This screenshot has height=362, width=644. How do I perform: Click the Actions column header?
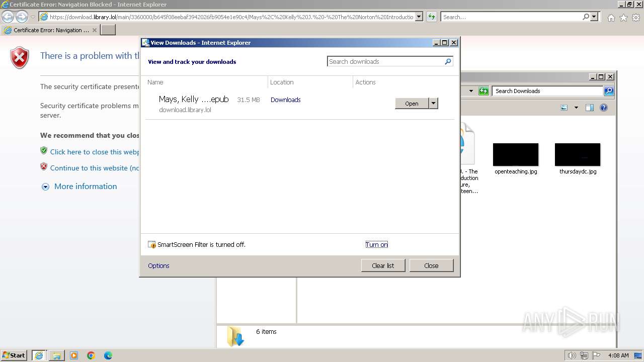click(365, 82)
